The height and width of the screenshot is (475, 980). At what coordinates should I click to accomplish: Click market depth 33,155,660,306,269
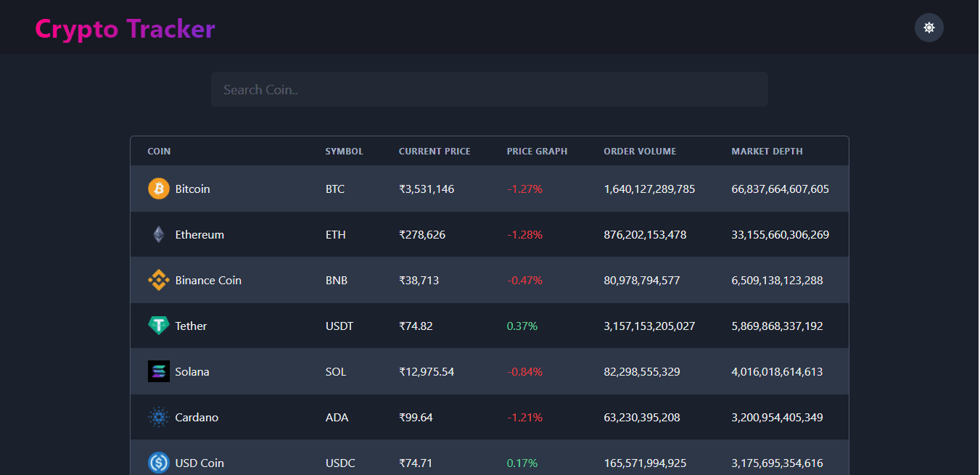pyautogui.click(x=780, y=234)
